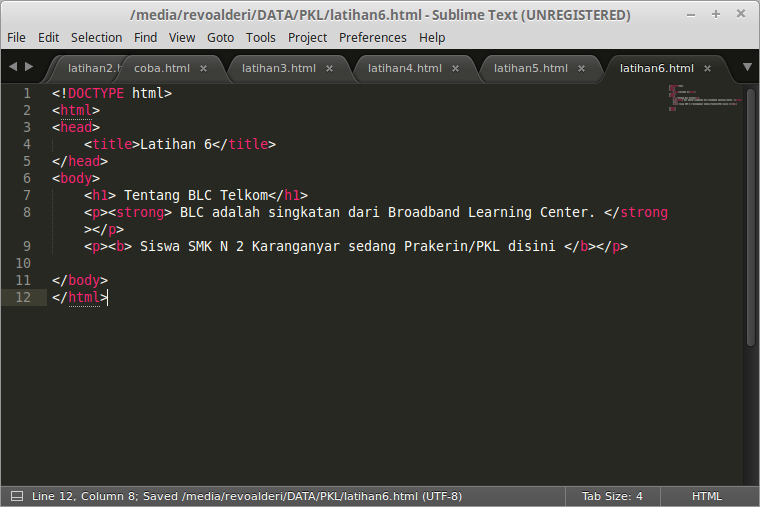Click 'Prakerin/PKL' text on line 9
The width and height of the screenshot is (760, 507).
[x=452, y=246]
